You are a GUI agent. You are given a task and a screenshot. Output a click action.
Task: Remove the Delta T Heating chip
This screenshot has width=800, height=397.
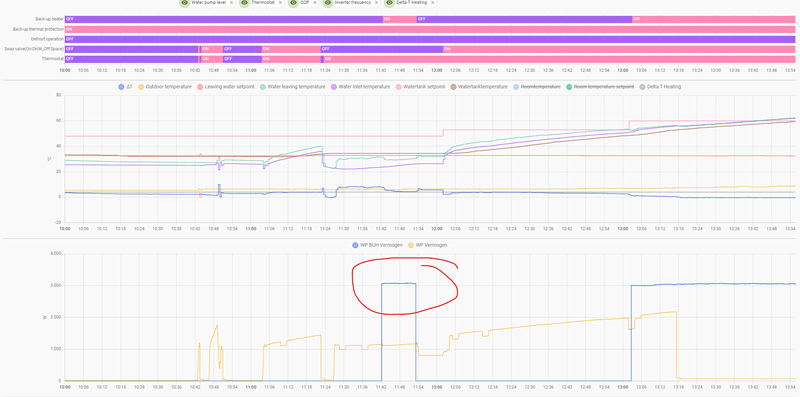[x=433, y=3]
